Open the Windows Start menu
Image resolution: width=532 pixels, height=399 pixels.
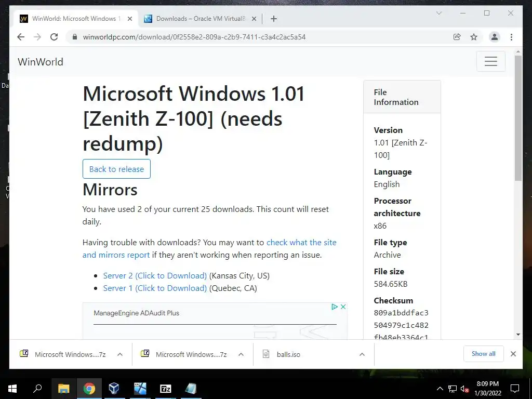(12, 389)
